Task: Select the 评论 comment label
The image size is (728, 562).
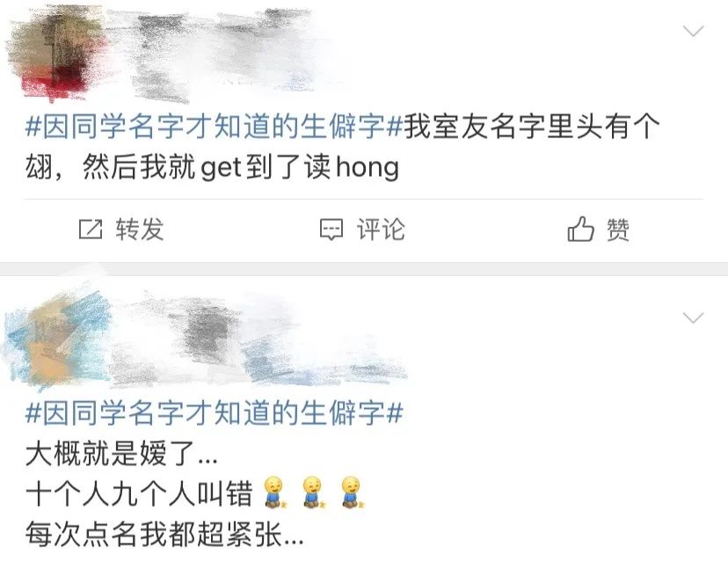Action: [381, 229]
